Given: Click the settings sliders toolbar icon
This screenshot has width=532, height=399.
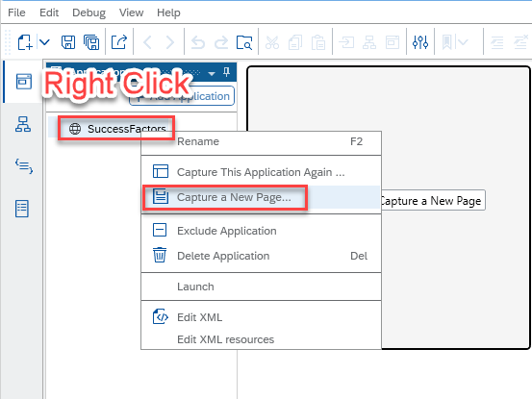Looking at the screenshot, I should pos(420,42).
